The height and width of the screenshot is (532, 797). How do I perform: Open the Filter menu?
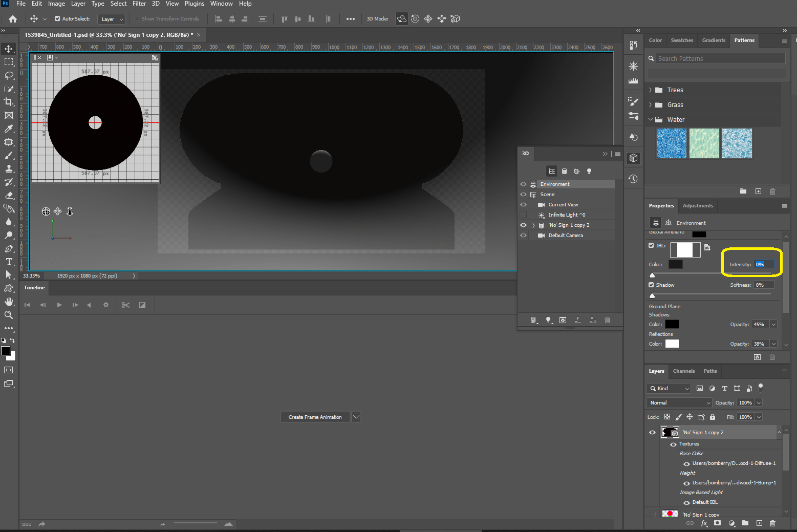tap(139, 4)
